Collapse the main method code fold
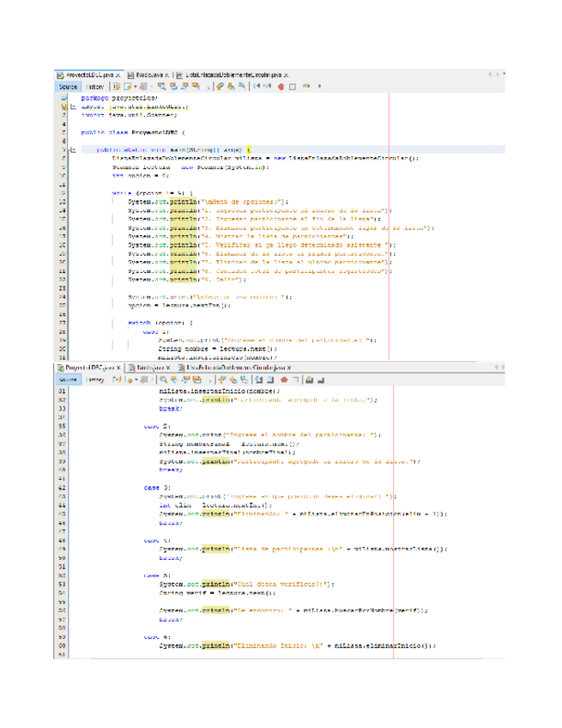This screenshot has height=728, width=562. [72, 149]
